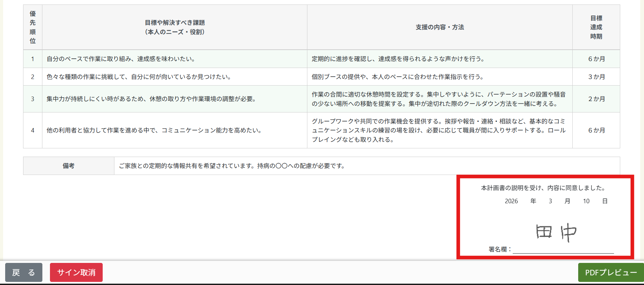Select the day value 10 in date
This screenshot has height=285, width=644.
point(586,201)
